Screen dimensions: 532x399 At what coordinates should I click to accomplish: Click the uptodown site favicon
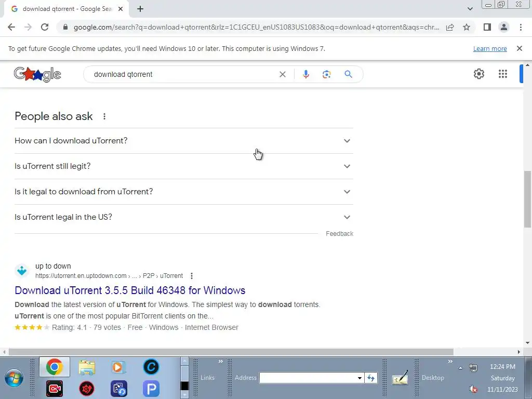pos(22,271)
